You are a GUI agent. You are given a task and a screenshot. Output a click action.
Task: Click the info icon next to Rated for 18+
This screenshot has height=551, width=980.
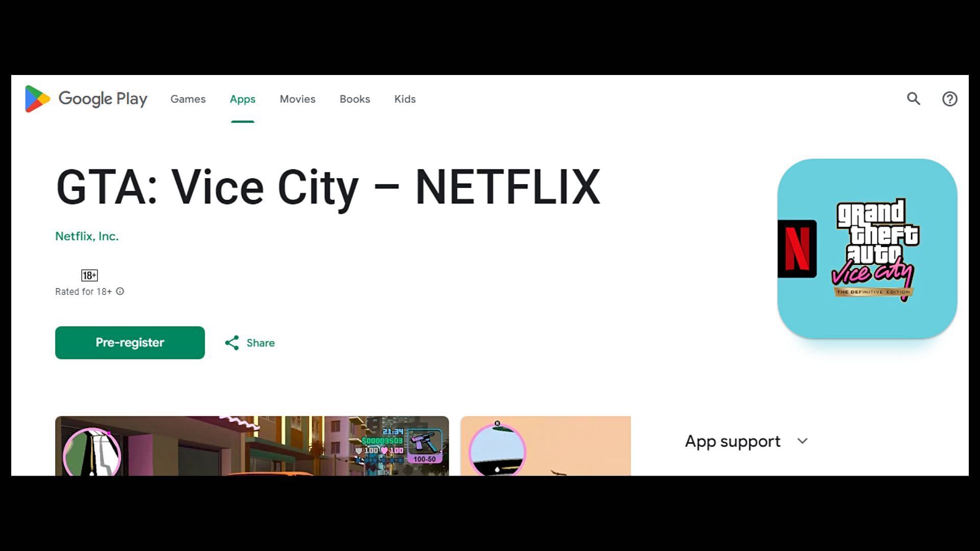121,291
